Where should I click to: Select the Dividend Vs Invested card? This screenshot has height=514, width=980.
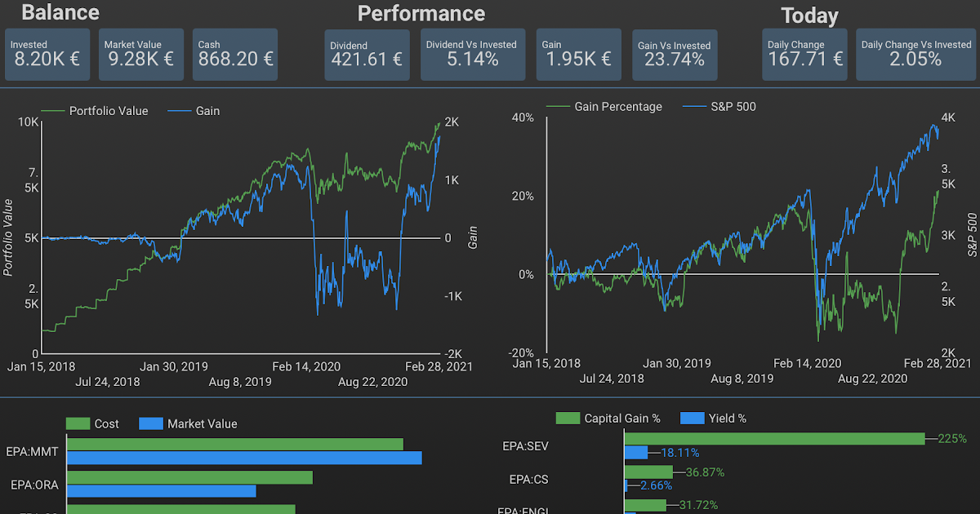tap(473, 55)
